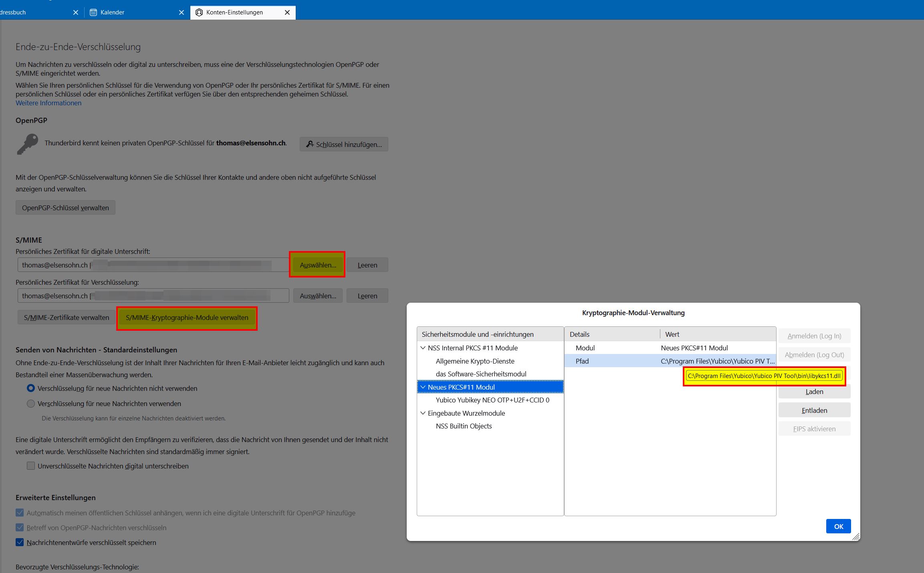This screenshot has width=924, height=573.
Task: Click the Konten-Einstellungen tab icon
Action: coord(199,12)
